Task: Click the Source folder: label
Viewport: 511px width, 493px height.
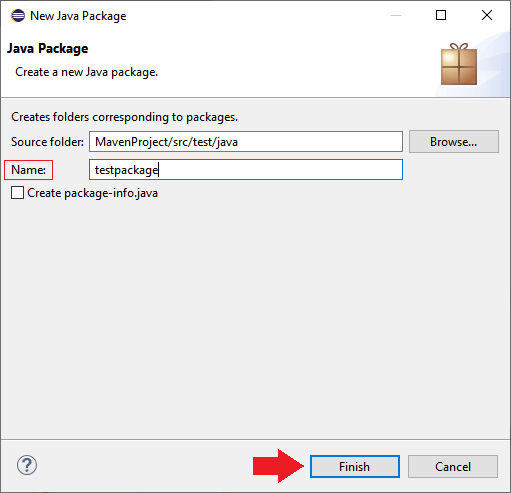Action: (47, 142)
